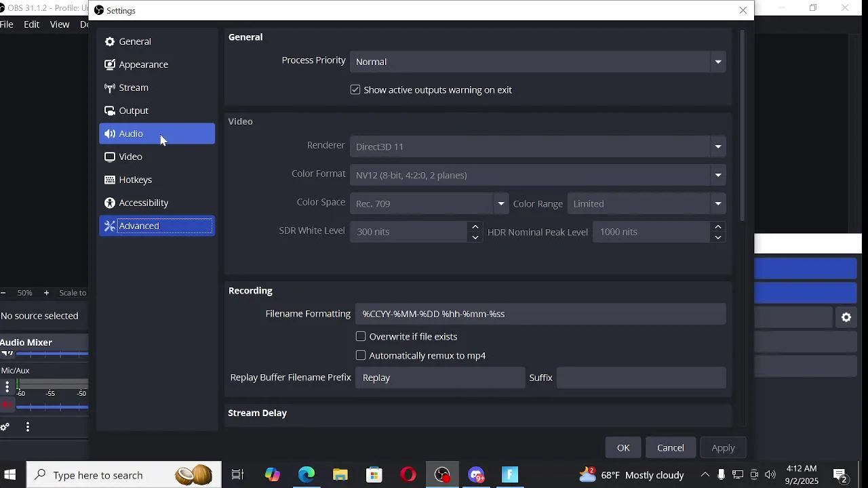
Task: Click the gear icon in OBS controls panel
Action: click(x=846, y=317)
